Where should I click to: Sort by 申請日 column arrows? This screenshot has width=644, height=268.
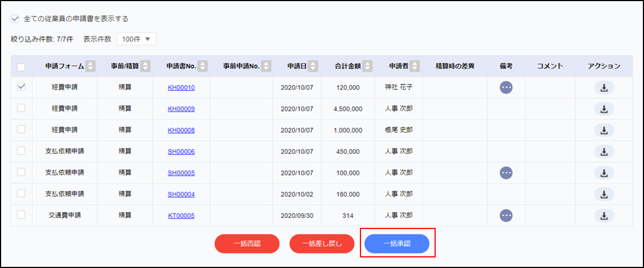tap(313, 66)
